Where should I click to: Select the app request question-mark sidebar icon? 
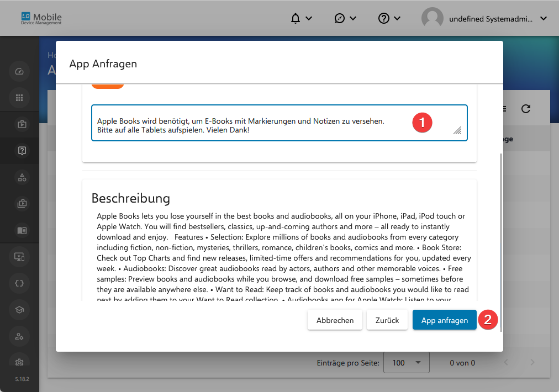tap(22, 151)
